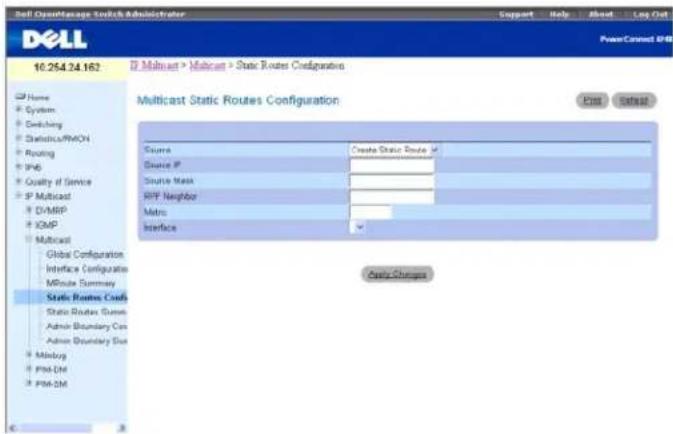Expand the Quality of Service node

point(18,181)
